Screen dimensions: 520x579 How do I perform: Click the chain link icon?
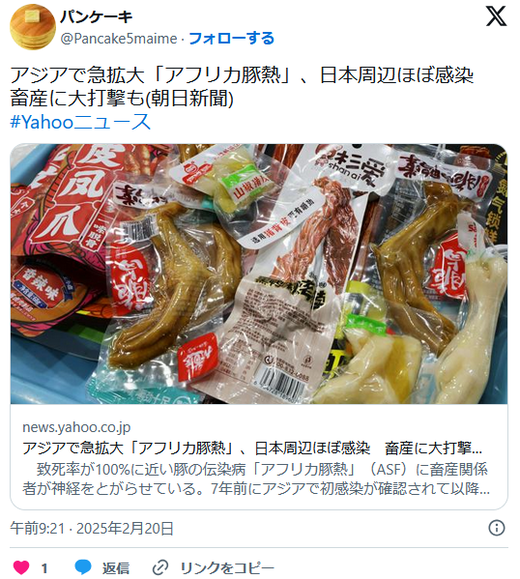pyautogui.click(x=160, y=567)
